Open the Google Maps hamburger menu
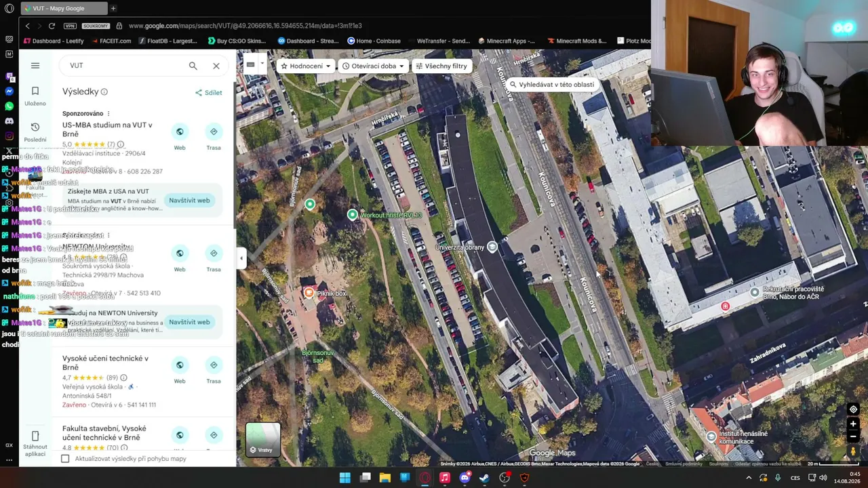 [x=35, y=66]
